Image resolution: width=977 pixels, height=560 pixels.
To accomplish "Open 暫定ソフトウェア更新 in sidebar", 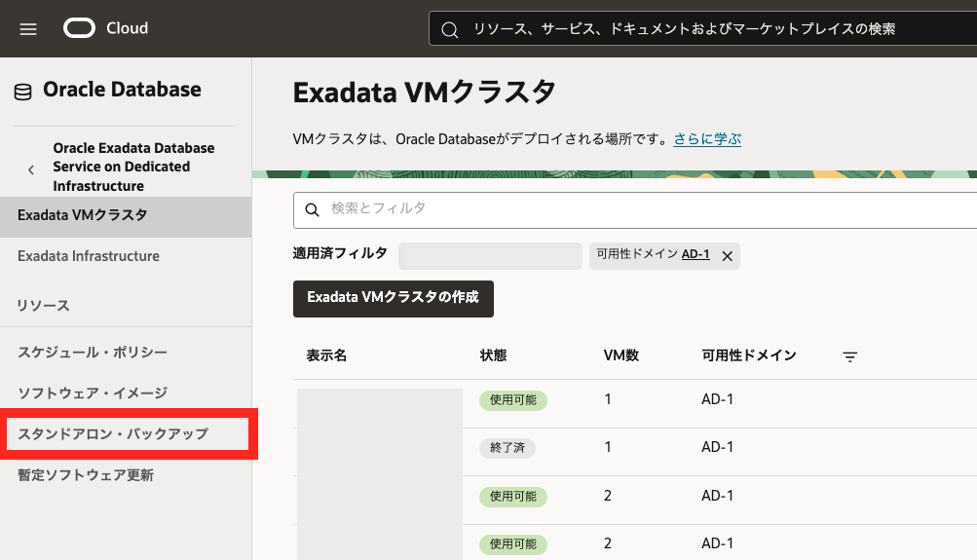I will pos(86,475).
